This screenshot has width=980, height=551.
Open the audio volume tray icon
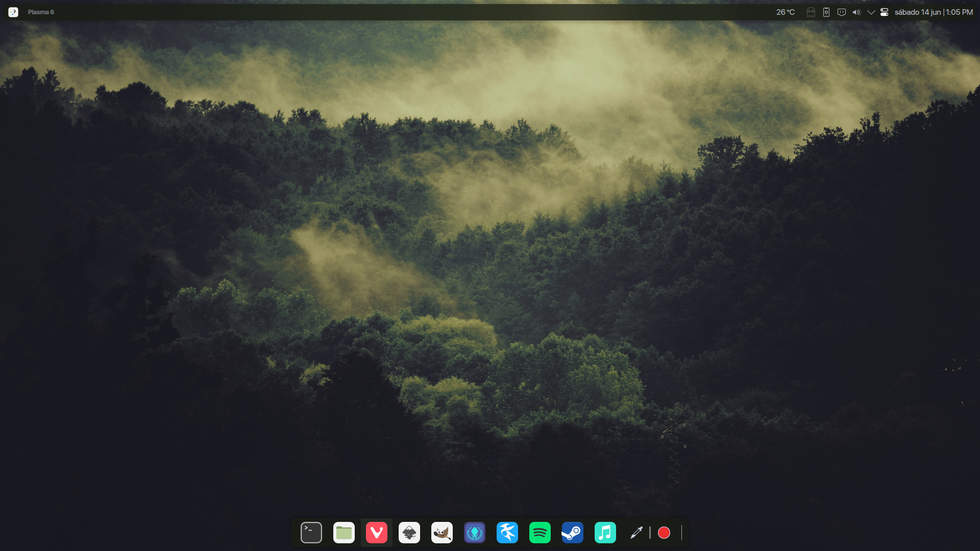[x=856, y=12]
